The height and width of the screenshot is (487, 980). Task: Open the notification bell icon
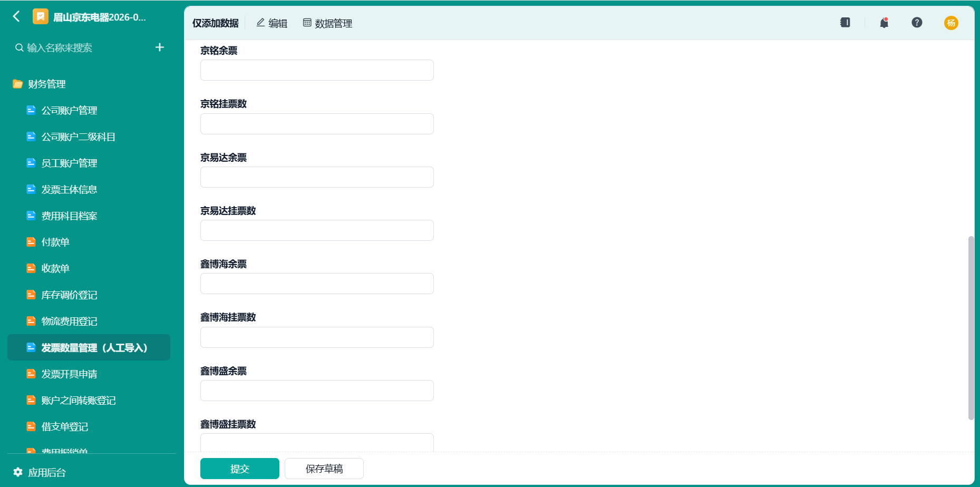click(884, 23)
